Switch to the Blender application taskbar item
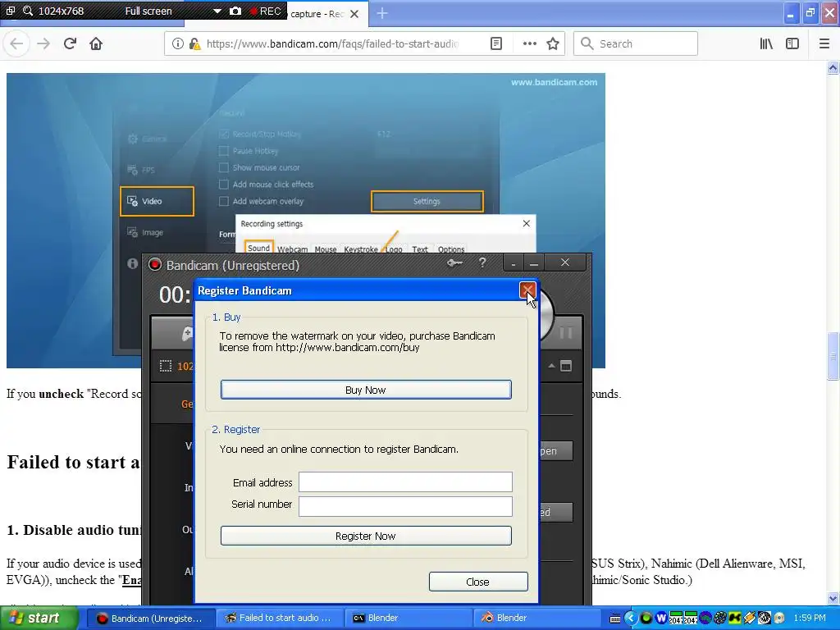 tap(536, 618)
